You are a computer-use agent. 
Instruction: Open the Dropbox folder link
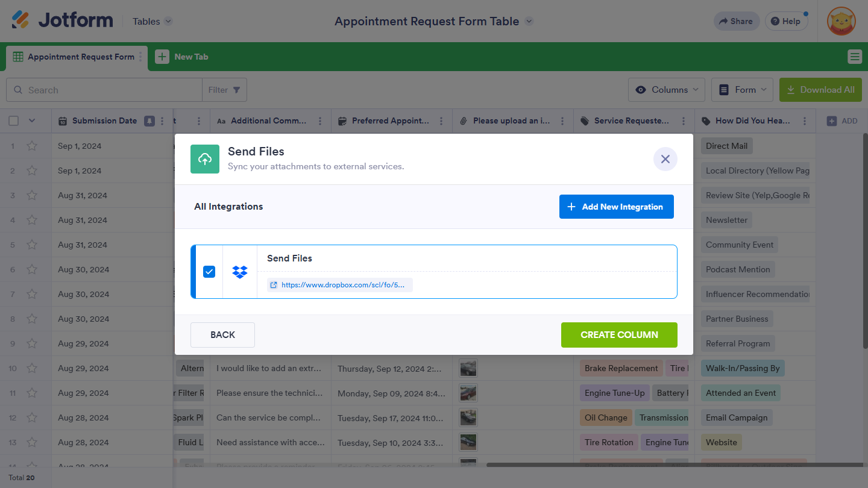pos(340,285)
